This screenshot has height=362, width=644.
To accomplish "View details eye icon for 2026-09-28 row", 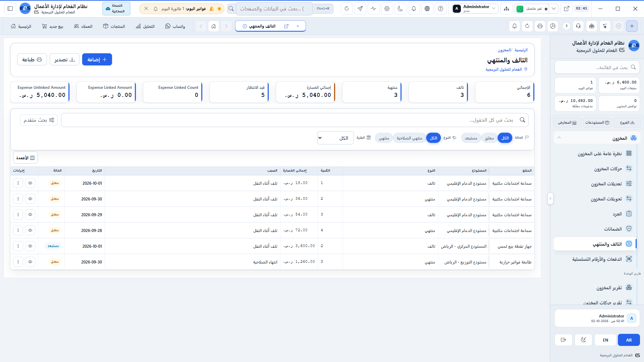I will coord(30,230).
